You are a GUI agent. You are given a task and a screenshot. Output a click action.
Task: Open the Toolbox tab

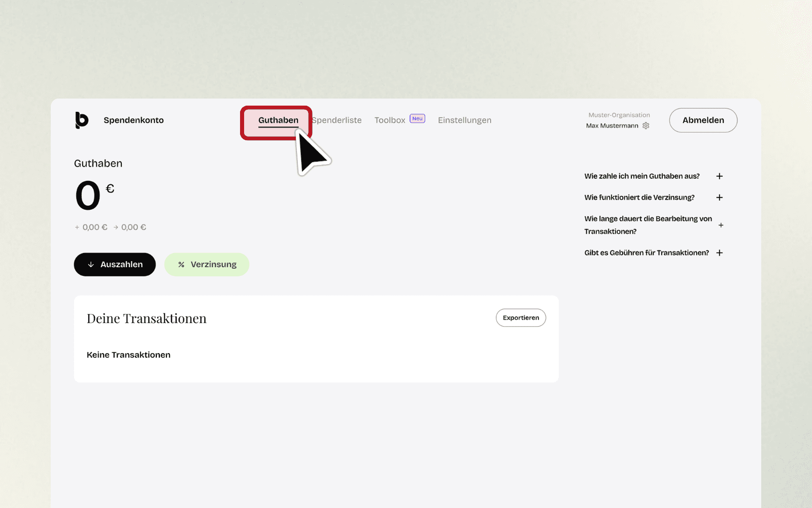(x=390, y=120)
